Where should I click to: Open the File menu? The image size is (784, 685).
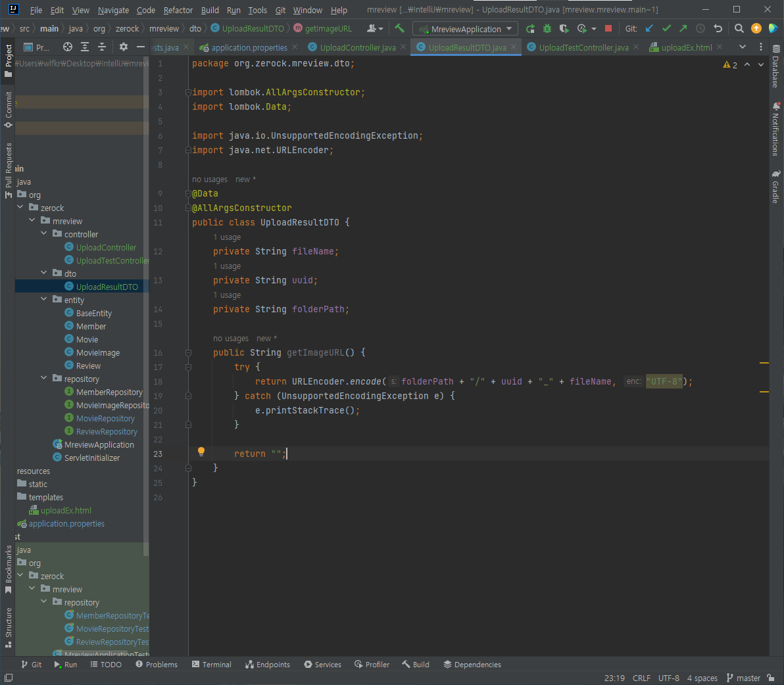(x=36, y=10)
